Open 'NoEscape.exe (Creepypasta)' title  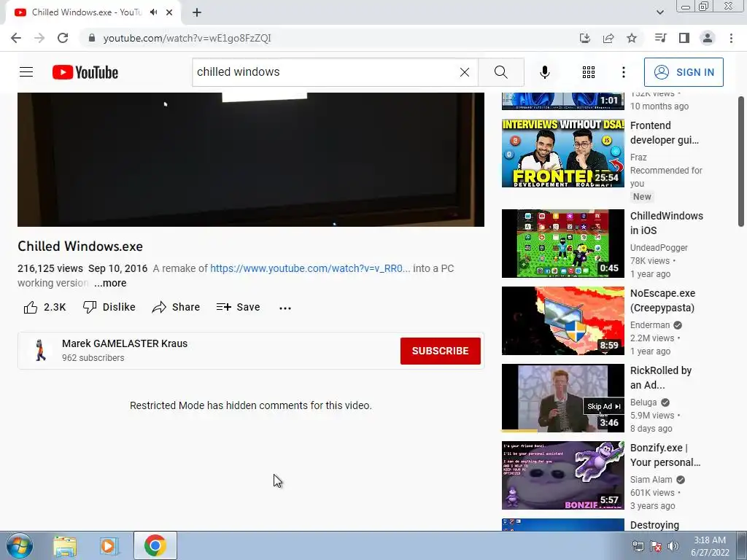pyautogui.click(x=662, y=300)
